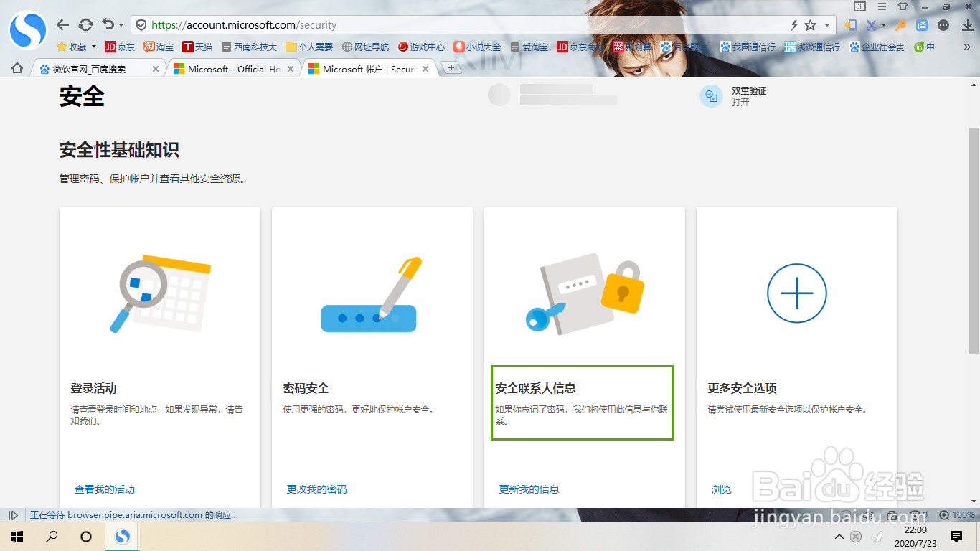Open the hamburger menu at top right

(x=882, y=6)
